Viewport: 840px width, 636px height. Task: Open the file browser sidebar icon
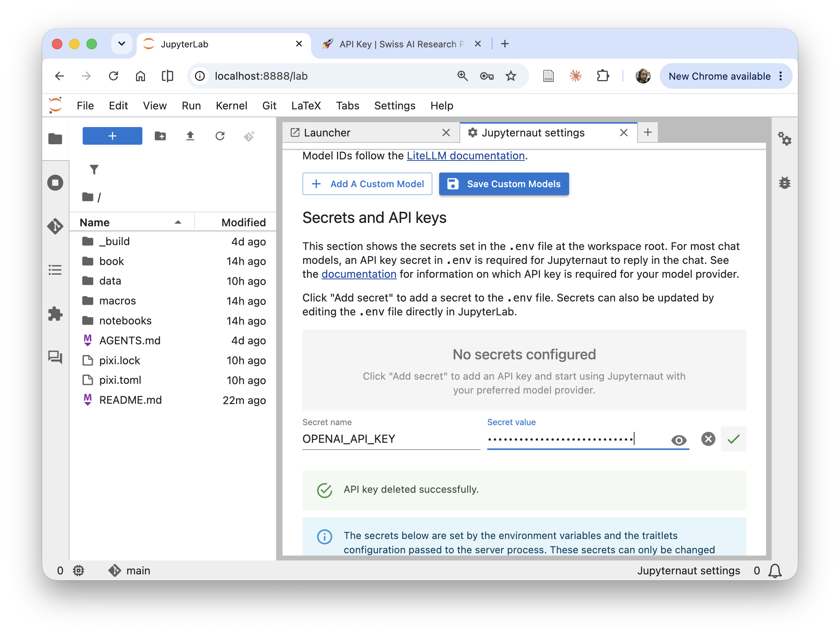pos(55,139)
